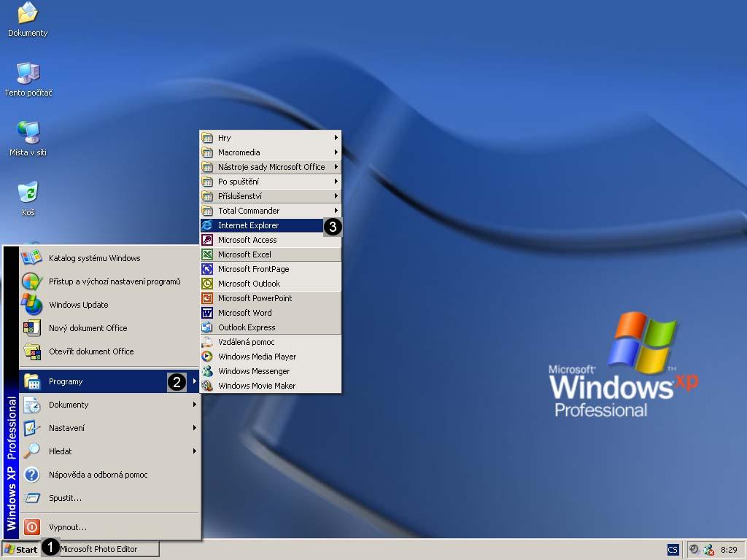Click the Nastavení control panel icon
This screenshot has width=747, height=560.
[31, 427]
